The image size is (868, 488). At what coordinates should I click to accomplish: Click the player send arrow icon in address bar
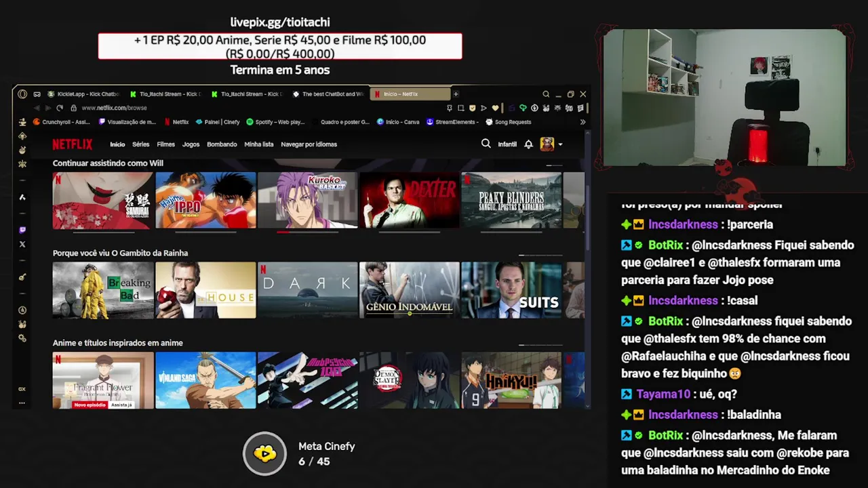pyautogui.click(x=484, y=108)
